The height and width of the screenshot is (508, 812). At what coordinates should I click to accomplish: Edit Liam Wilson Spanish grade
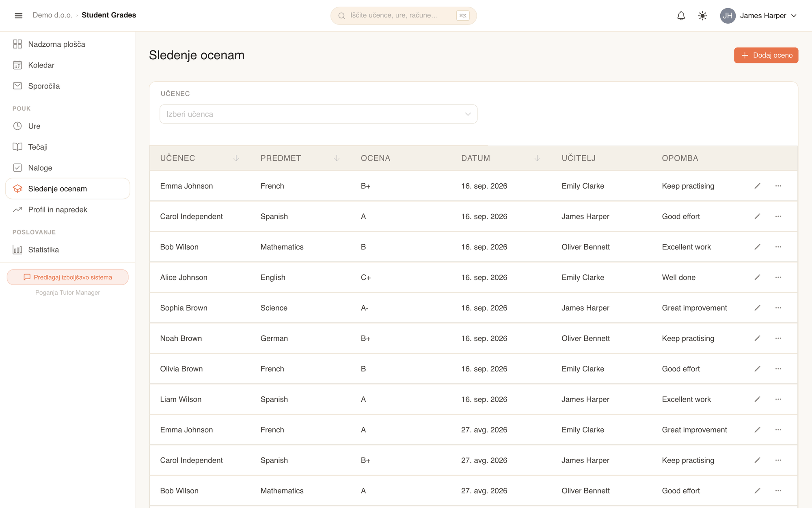tap(757, 399)
